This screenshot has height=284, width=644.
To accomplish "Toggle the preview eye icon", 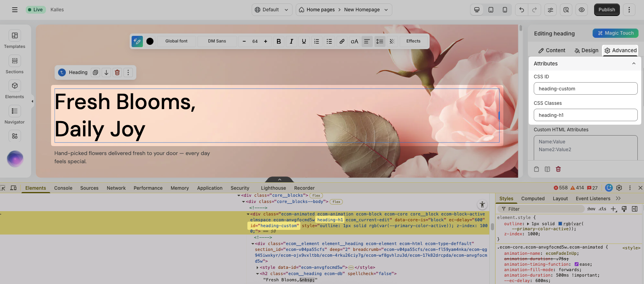I will [582, 10].
